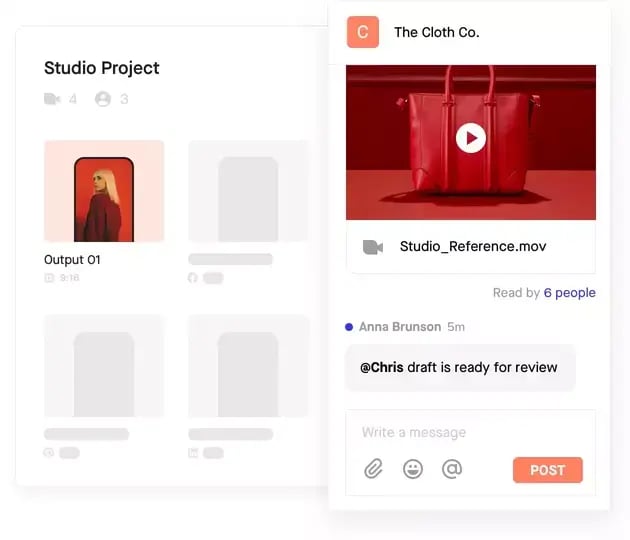
Task: Click The Cloth Co. avatar icon
Action: coord(363,32)
